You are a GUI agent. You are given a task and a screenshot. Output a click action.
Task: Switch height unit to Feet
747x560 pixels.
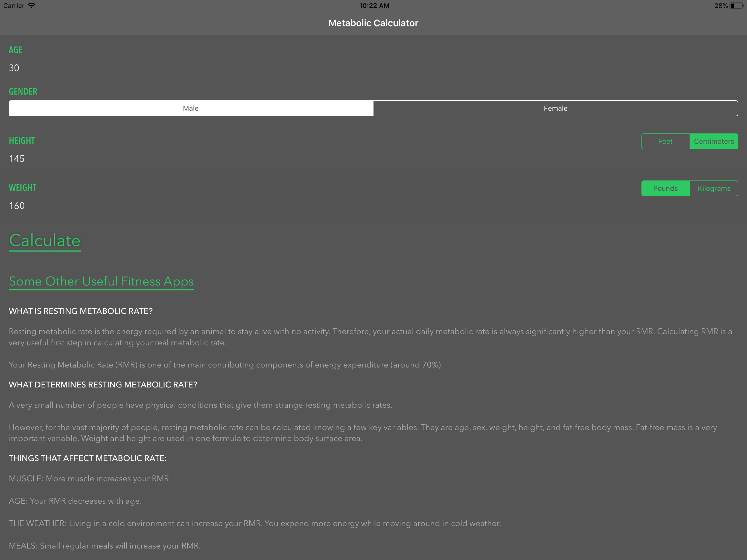[x=665, y=141]
